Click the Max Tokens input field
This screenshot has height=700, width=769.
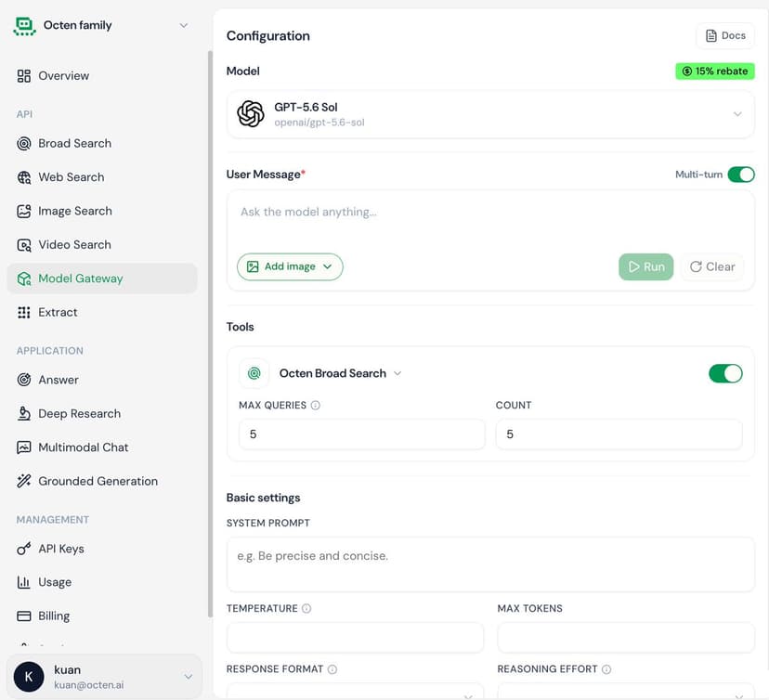[x=626, y=638]
